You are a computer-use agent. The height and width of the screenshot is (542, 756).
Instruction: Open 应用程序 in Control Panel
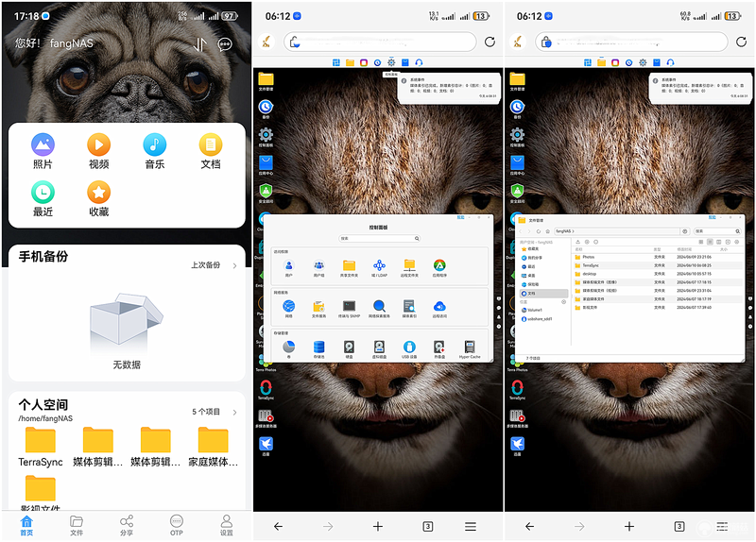click(x=439, y=268)
